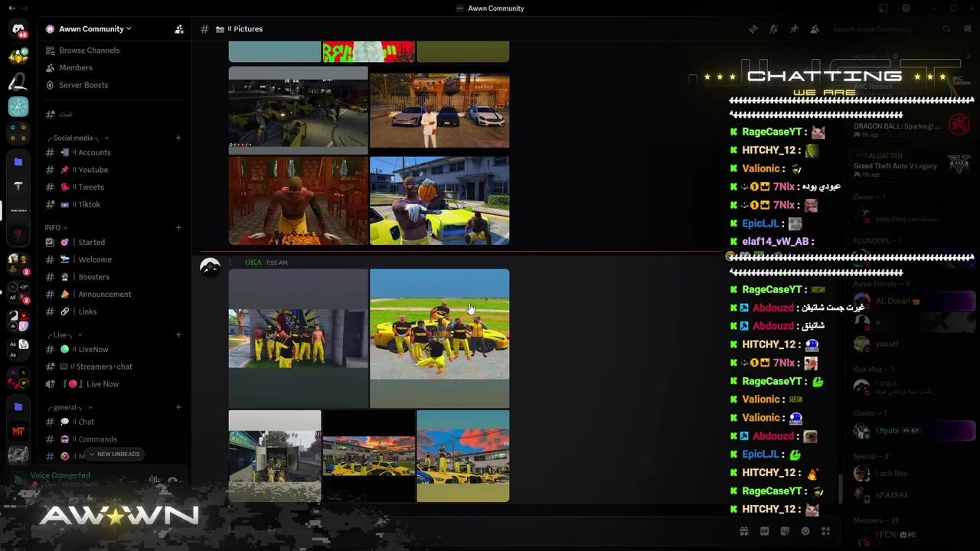This screenshot has height=551, width=980.
Task: Open the GIF picker icon
Action: click(764, 531)
